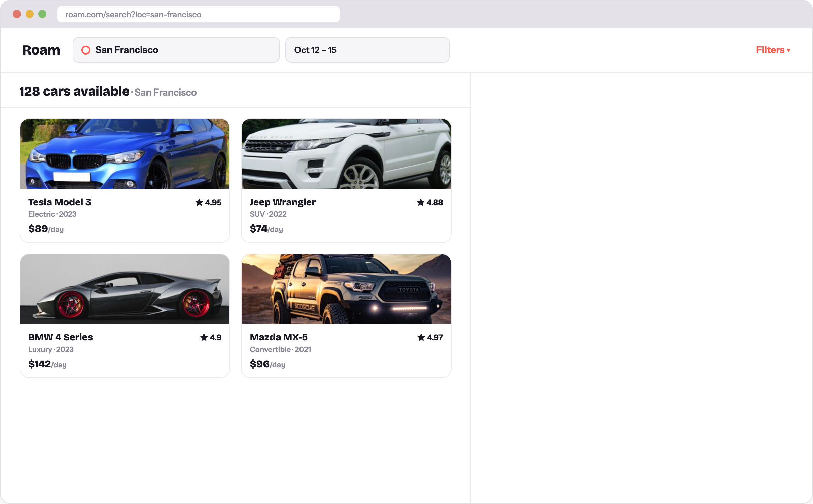The width and height of the screenshot is (813, 504).
Task: Click the browser address bar
Action: point(199,14)
